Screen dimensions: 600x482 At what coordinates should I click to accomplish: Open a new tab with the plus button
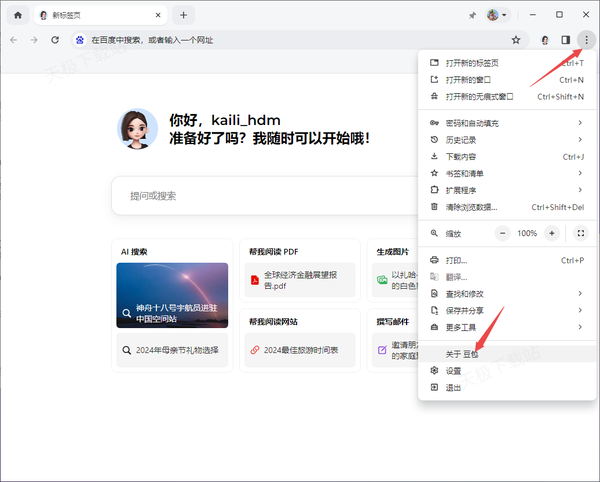(183, 15)
